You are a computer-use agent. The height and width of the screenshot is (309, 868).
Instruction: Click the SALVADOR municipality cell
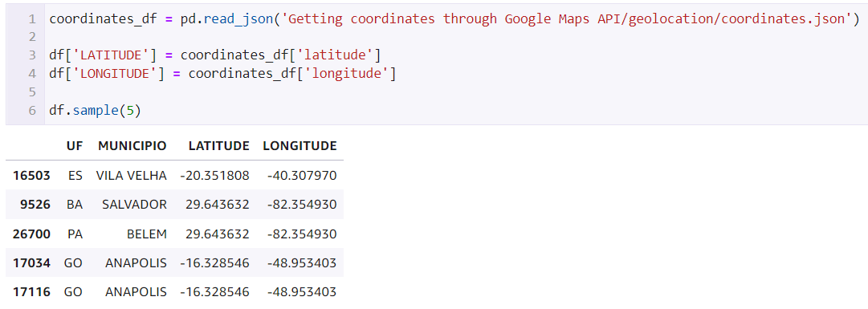point(134,205)
